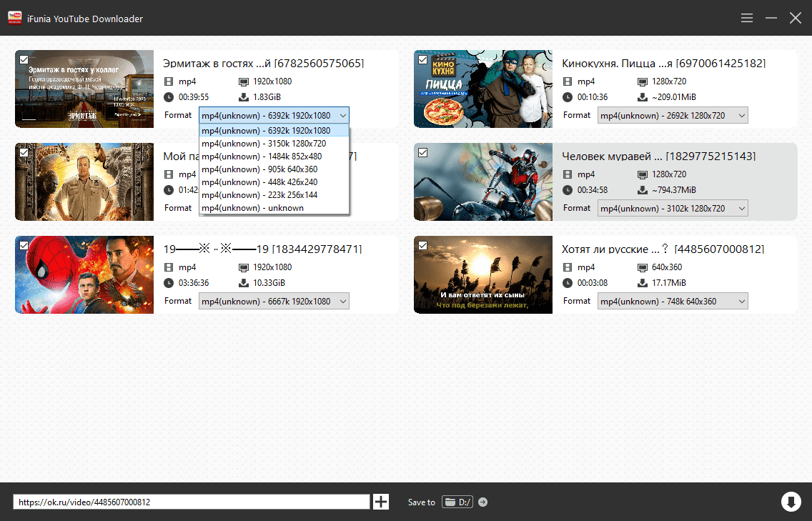The image size is (812, 521).
Task: Click the iFunia YouTube logo icon
Action: tap(14, 19)
